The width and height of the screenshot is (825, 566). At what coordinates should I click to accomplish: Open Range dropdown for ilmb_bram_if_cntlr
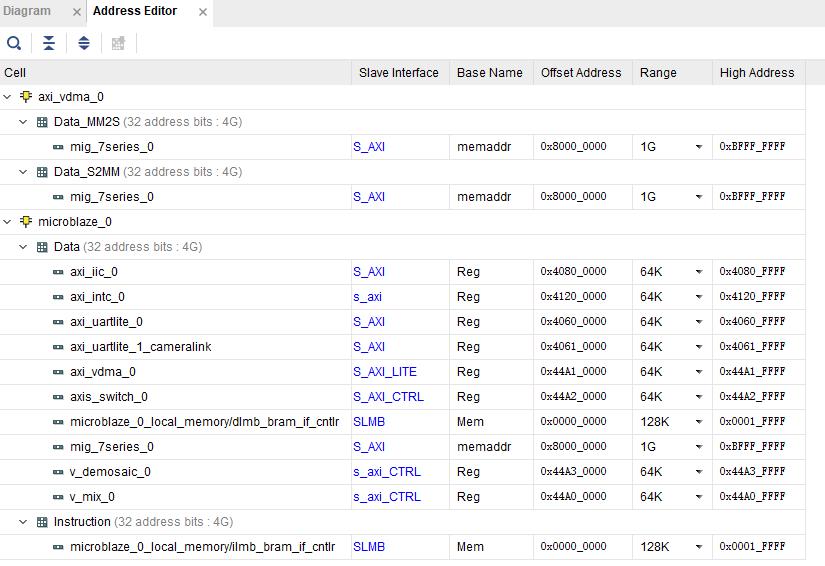tap(699, 547)
